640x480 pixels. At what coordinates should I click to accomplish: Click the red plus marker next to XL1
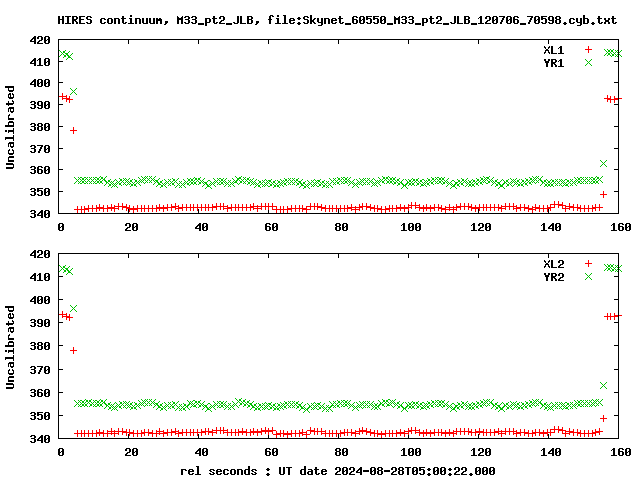[588, 49]
